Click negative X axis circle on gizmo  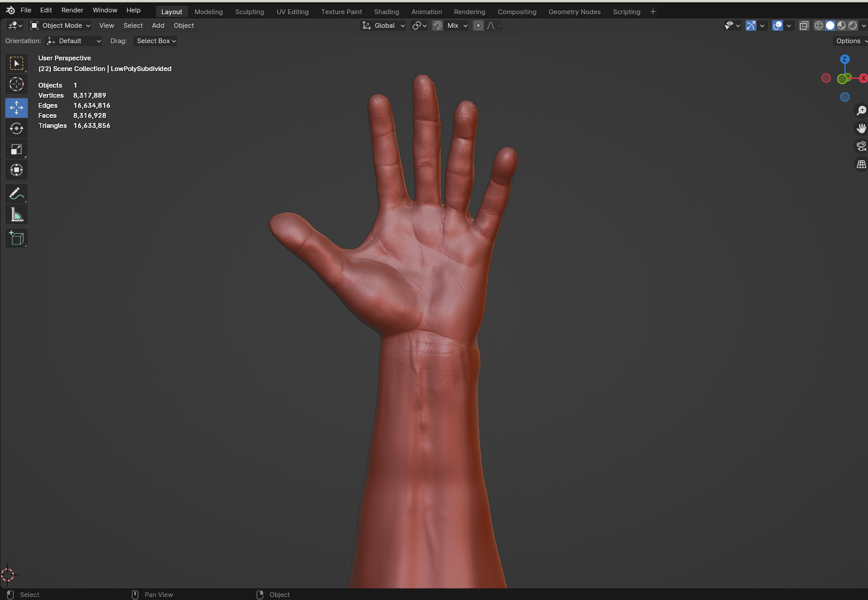pos(826,78)
